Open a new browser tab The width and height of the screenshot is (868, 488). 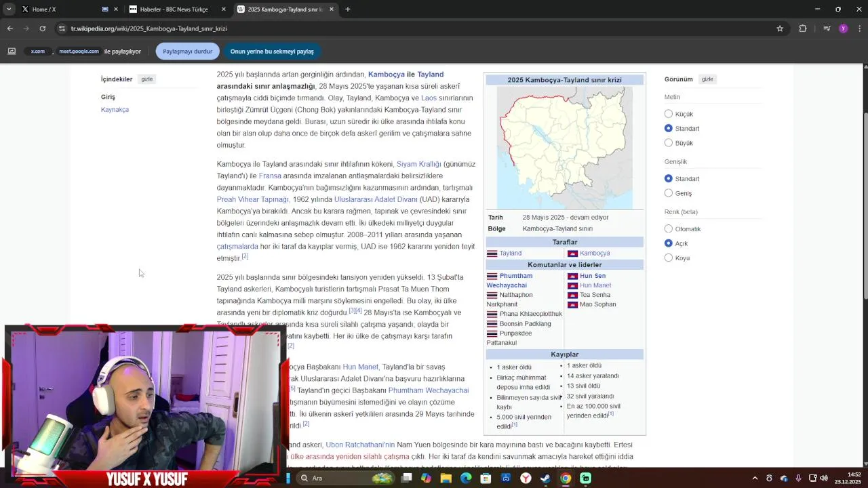coord(347,9)
